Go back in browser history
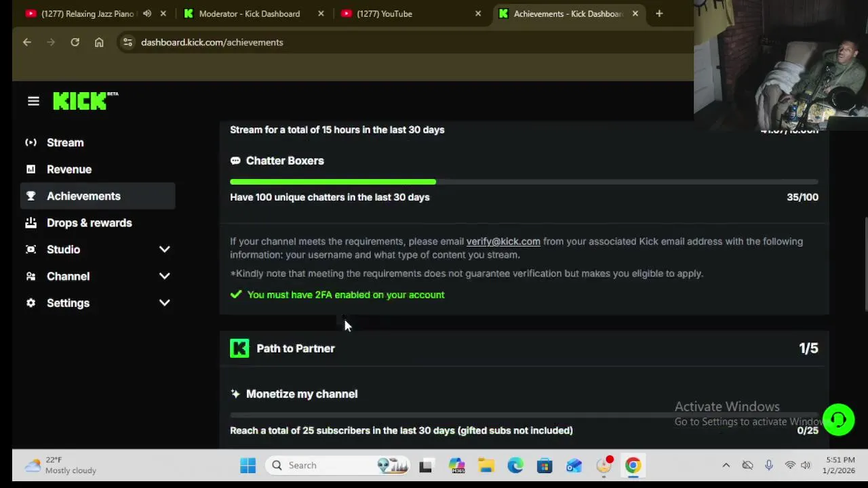Screen dimensions: 868x488 click(27, 42)
